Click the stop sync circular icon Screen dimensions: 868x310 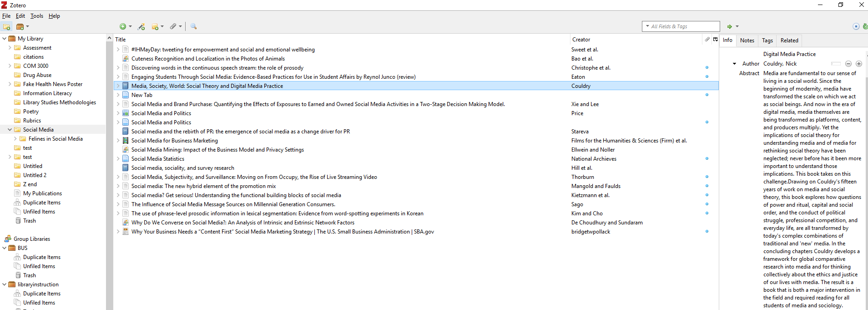coord(856,26)
